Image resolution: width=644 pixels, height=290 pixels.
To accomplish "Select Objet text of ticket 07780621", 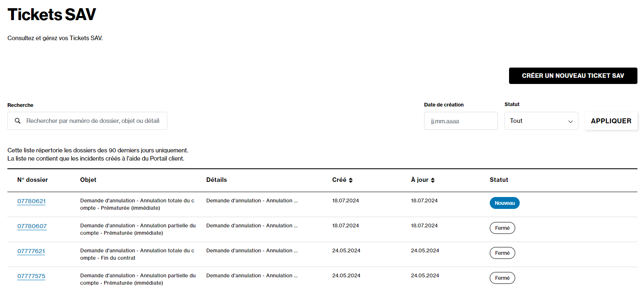I will click(x=137, y=204).
